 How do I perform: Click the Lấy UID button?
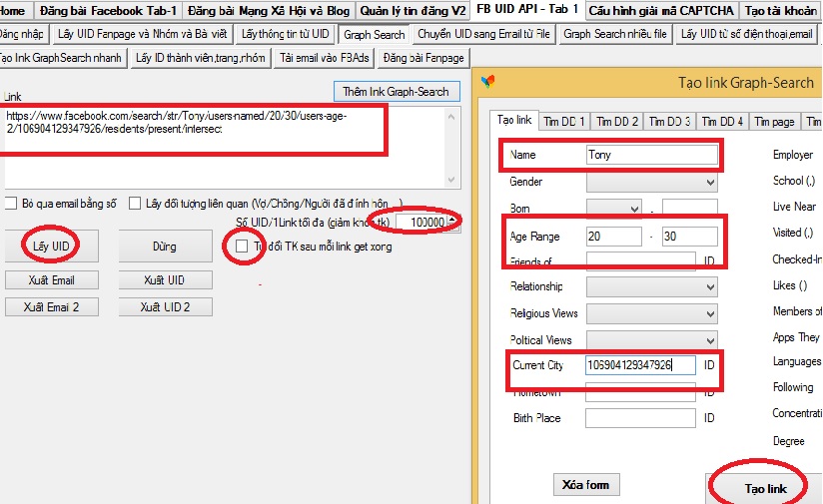point(52,247)
